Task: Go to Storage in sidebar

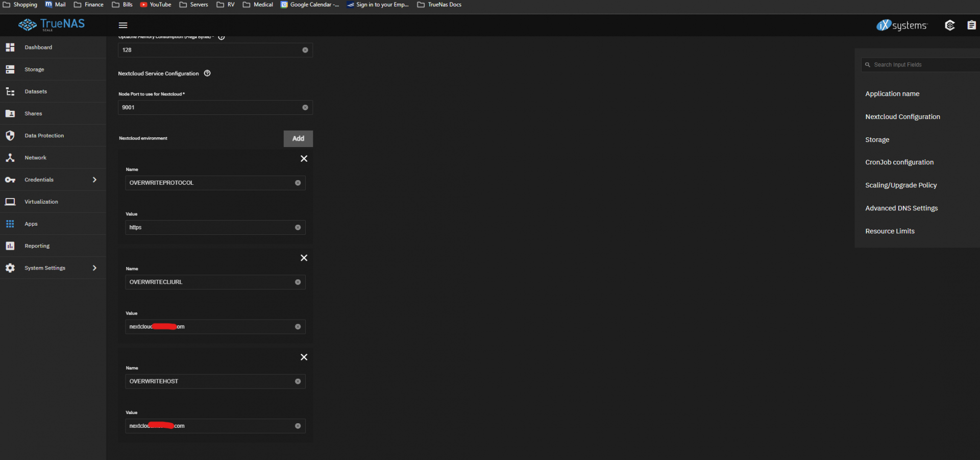Action: click(x=53, y=69)
